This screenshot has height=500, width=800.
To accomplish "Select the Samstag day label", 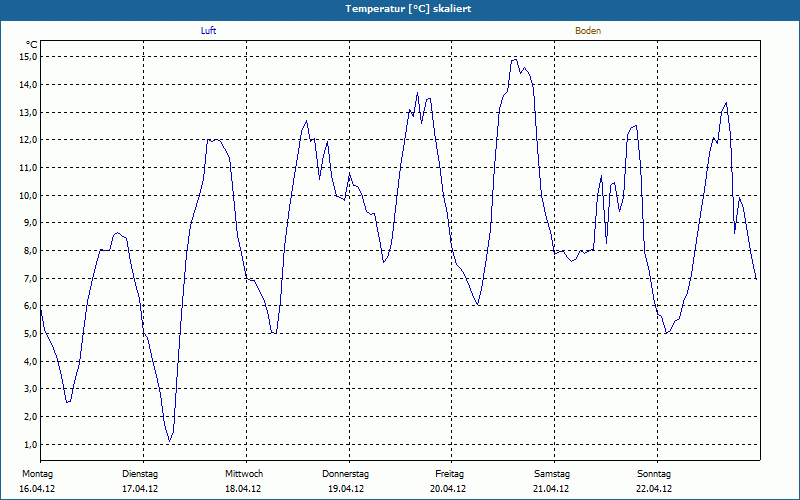I will click(552, 474).
